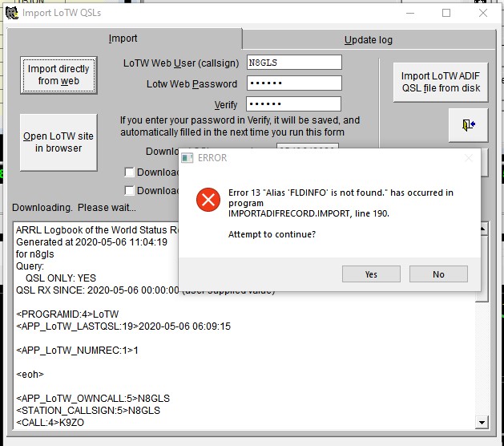Click scroll down arrow in report box
This screenshot has height=446, width=504.
click(482, 422)
